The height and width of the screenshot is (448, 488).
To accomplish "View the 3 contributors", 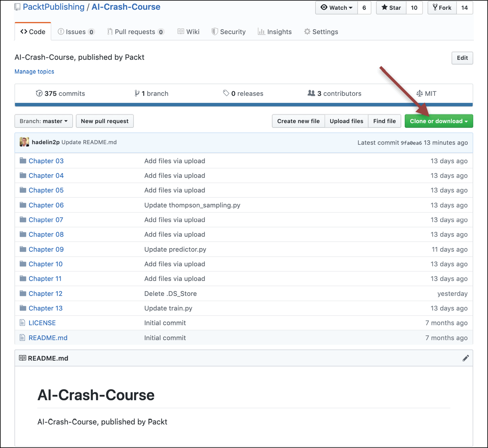I will coord(334,93).
